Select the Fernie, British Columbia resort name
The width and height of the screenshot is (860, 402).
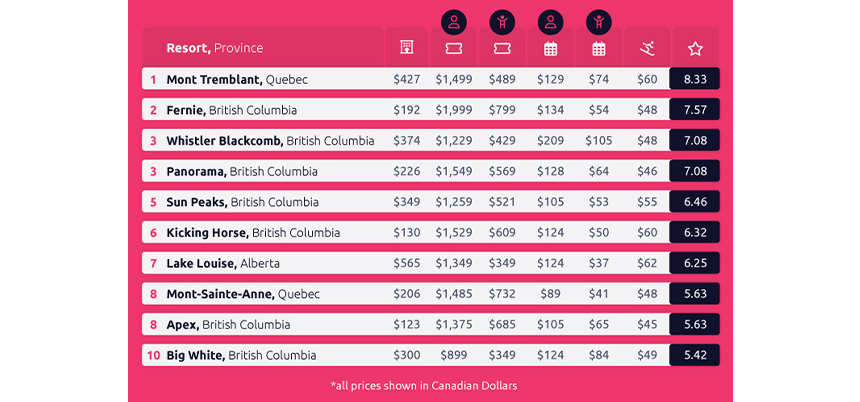pos(231,110)
